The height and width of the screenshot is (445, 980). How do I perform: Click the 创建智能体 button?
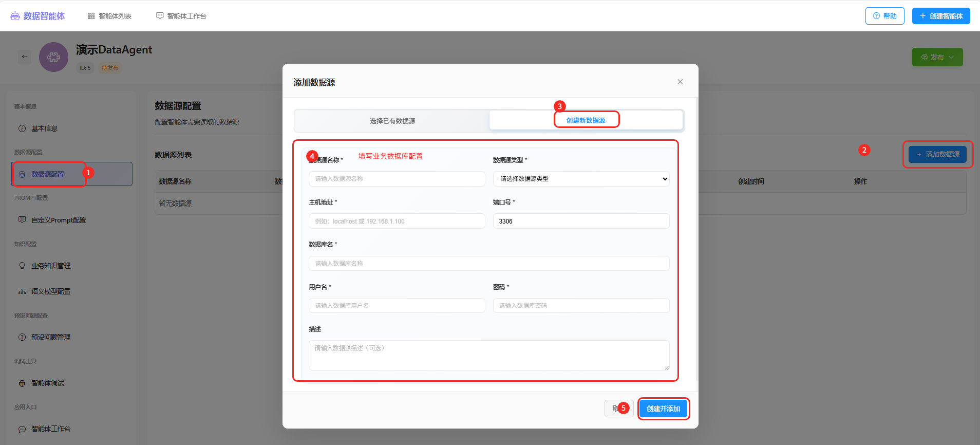click(941, 16)
